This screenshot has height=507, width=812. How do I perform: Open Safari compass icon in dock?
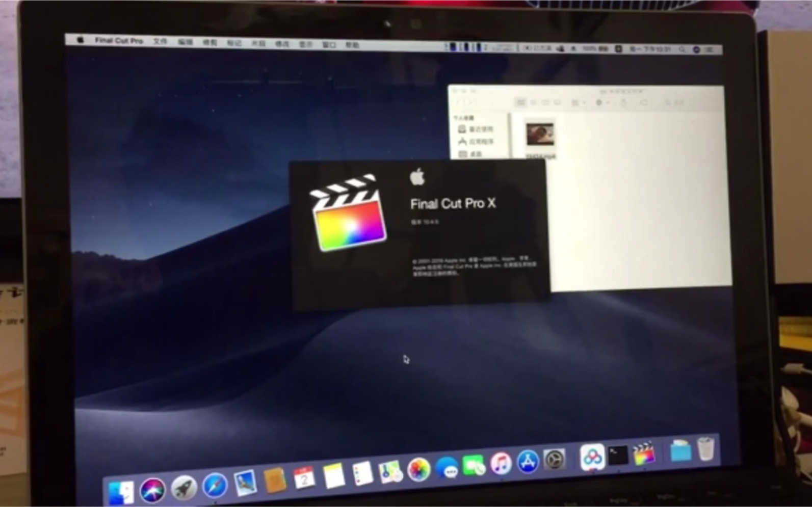pyautogui.click(x=215, y=486)
